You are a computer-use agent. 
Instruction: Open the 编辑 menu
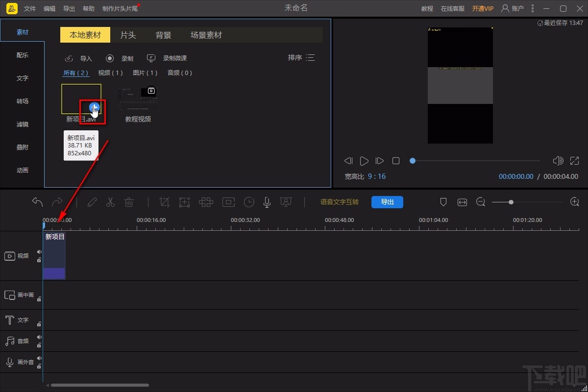tap(49, 9)
